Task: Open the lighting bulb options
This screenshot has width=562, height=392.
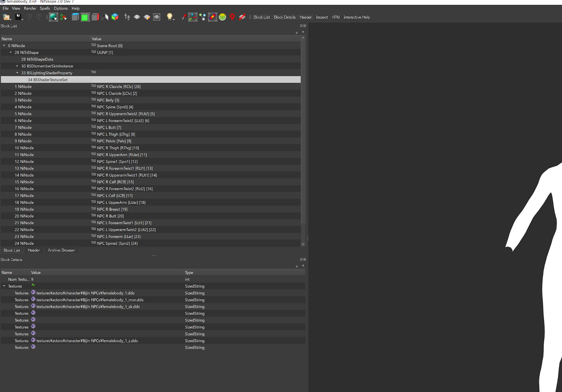Action: tap(170, 17)
